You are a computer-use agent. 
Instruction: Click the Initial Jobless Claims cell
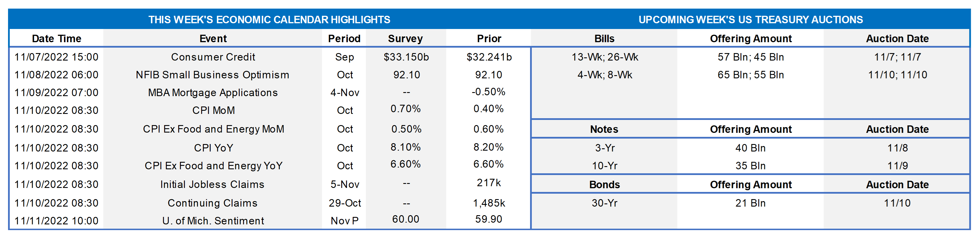click(212, 184)
